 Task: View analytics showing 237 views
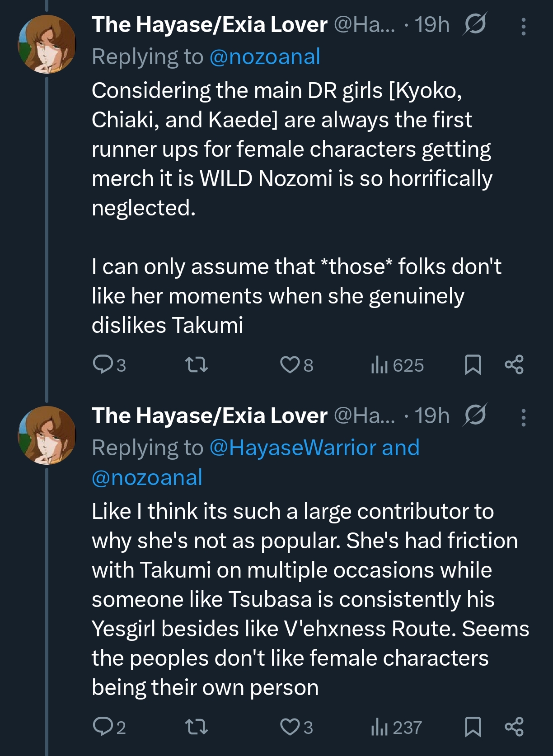point(396,727)
